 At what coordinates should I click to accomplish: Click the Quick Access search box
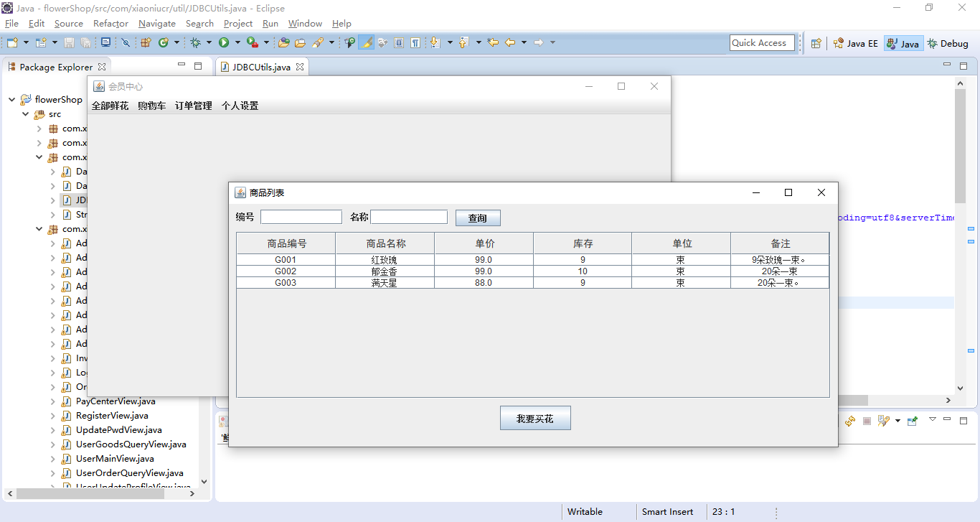763,43
